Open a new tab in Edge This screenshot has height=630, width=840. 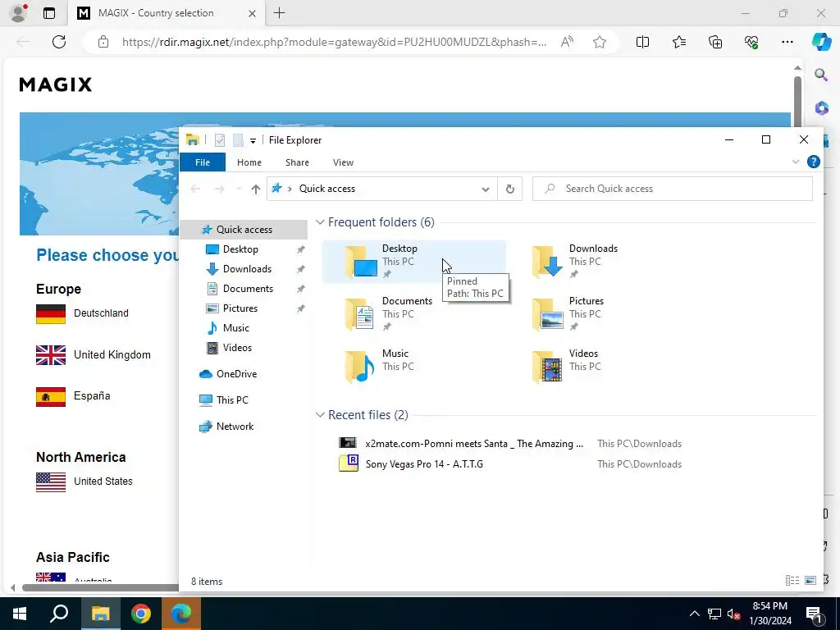click(x=279, y=13)
